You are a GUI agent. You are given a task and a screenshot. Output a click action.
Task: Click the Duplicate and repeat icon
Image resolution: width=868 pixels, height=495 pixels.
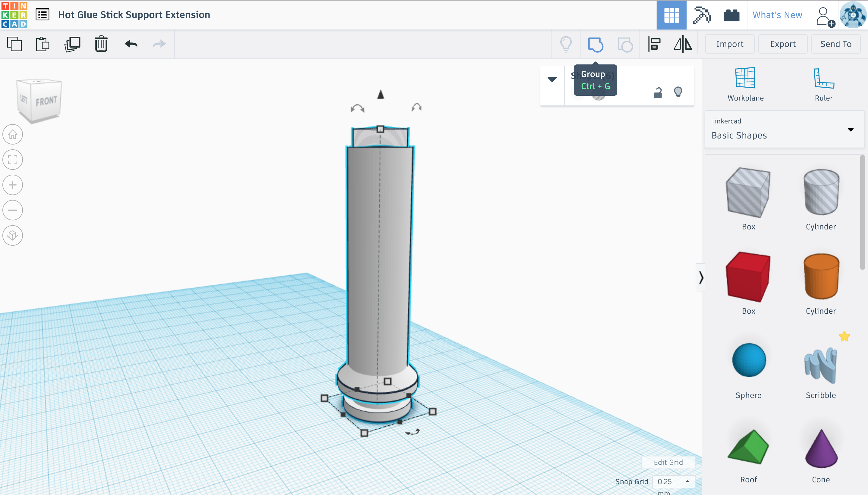(x=72, y=44)
